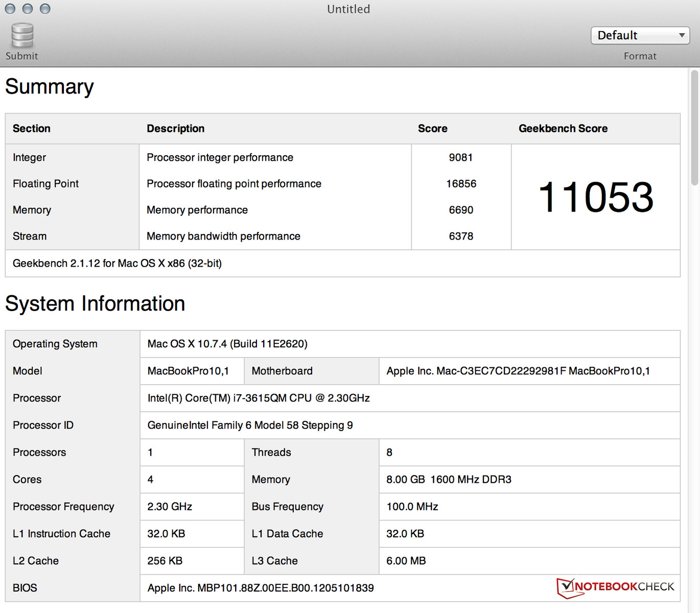Click the Stream score 6378

pyautogui.click(x=461, y=236)
